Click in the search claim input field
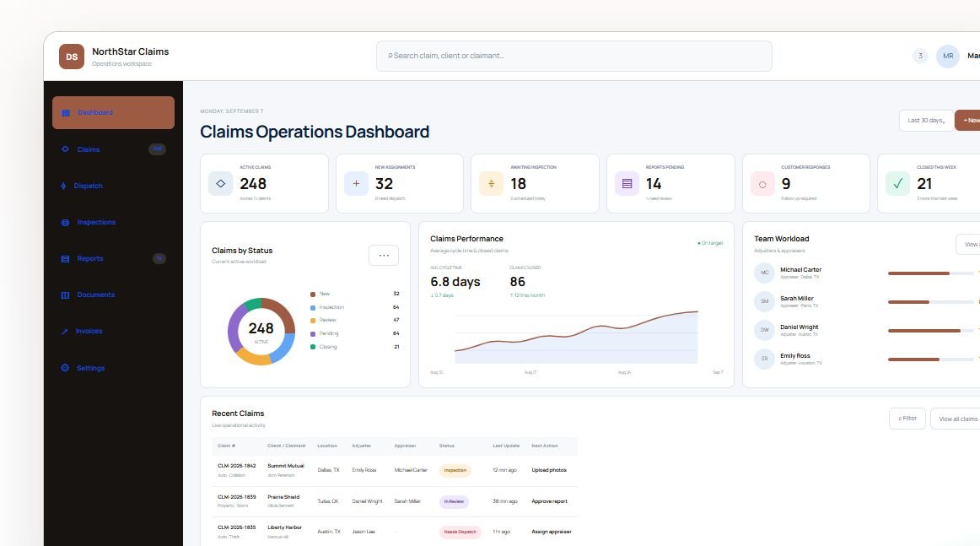980x546 pixels. (573, 56)
